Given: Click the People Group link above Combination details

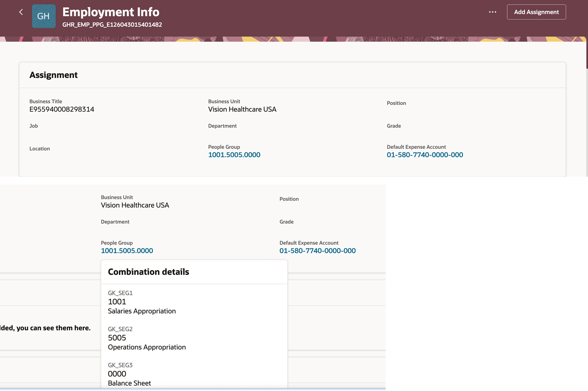Looking at the screenshot, I should click(127, 251).
